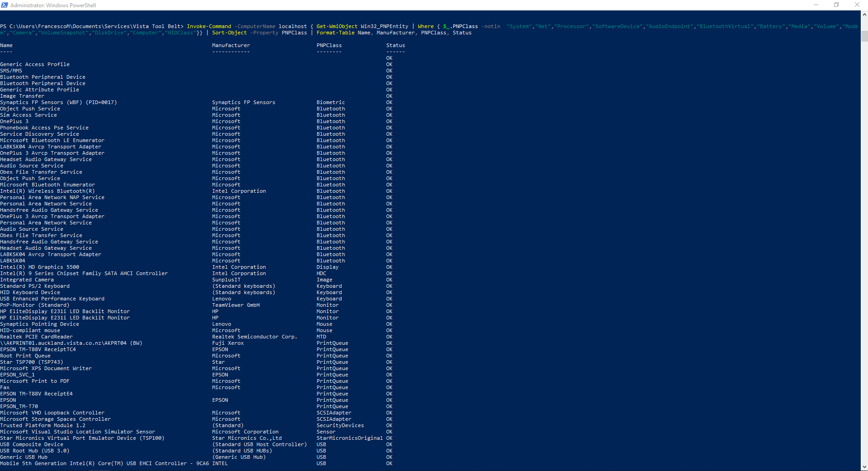Click 'Image Transfer' entry

click(x=22, y=96)
